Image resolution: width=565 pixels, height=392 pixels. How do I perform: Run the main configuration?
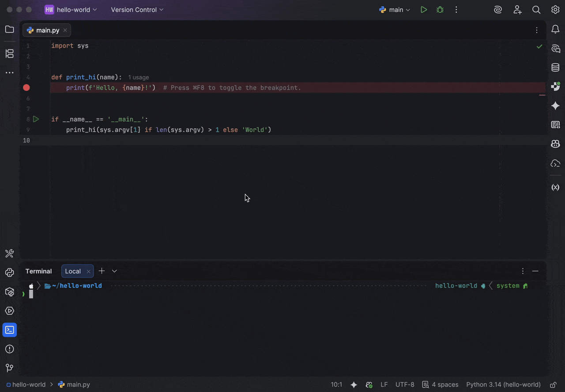(424, 10)
